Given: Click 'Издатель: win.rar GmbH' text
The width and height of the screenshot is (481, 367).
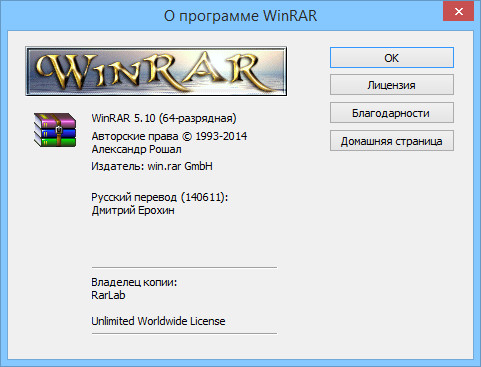Looking at the screenshot, I should (152, 166).
